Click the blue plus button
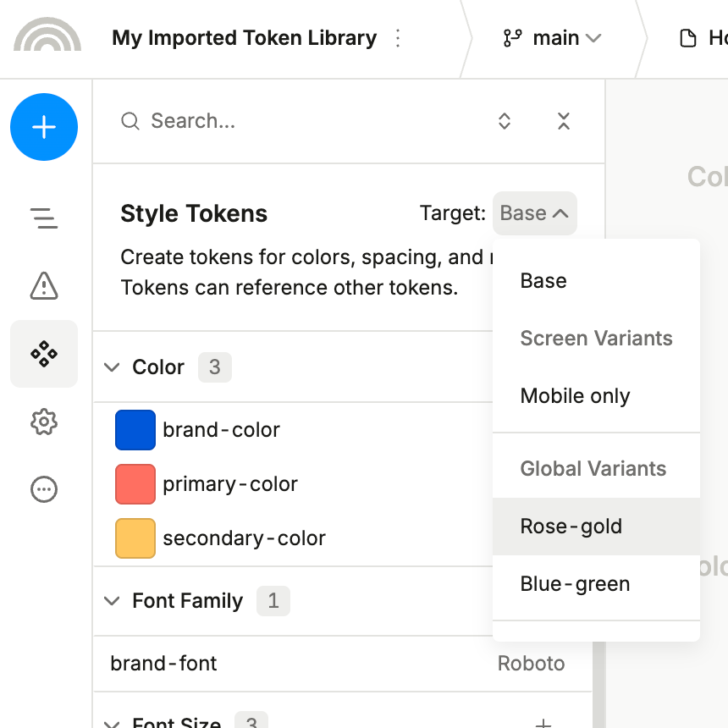Screen dimensions: 728x728 44,127
